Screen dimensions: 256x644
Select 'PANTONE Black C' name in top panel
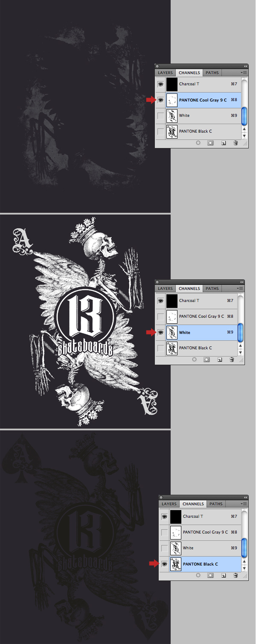click(195, 131)
